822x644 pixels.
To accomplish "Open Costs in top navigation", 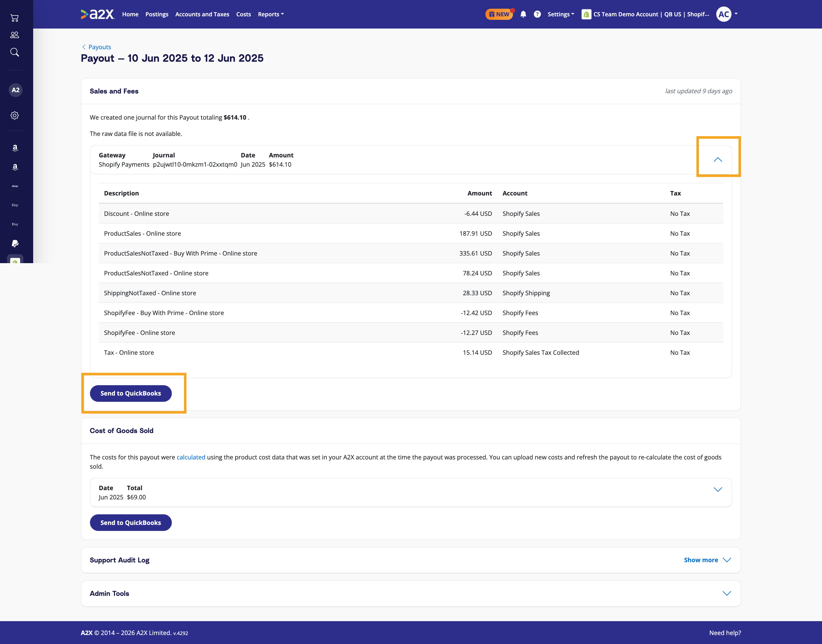I will coord(244,14).
